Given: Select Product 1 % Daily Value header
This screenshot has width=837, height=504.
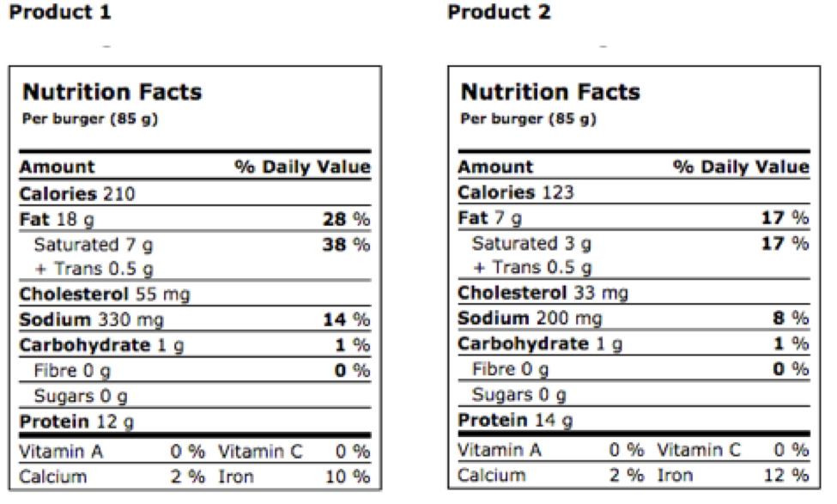Looking at the screenshot, I should (302, 167).
